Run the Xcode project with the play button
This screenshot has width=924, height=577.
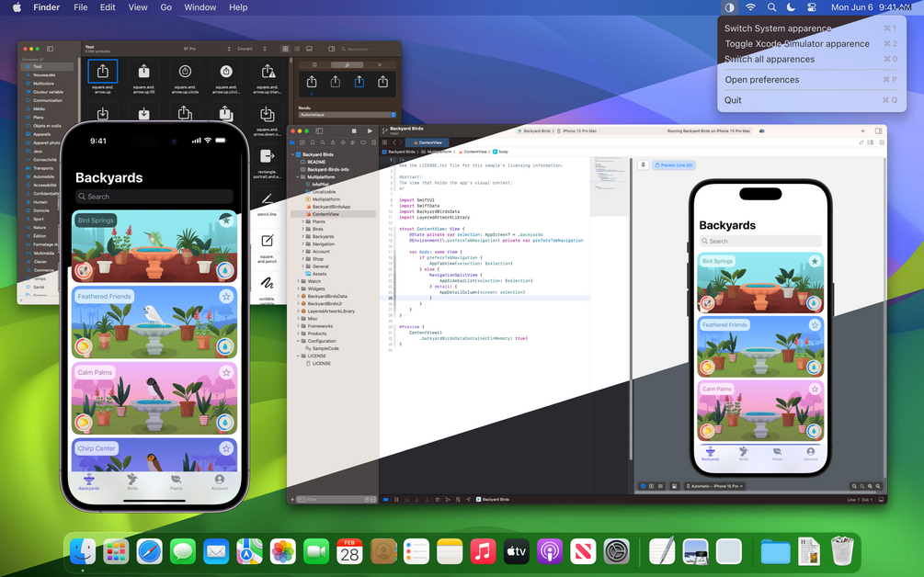pyautogui.click(x=371, y=130)
